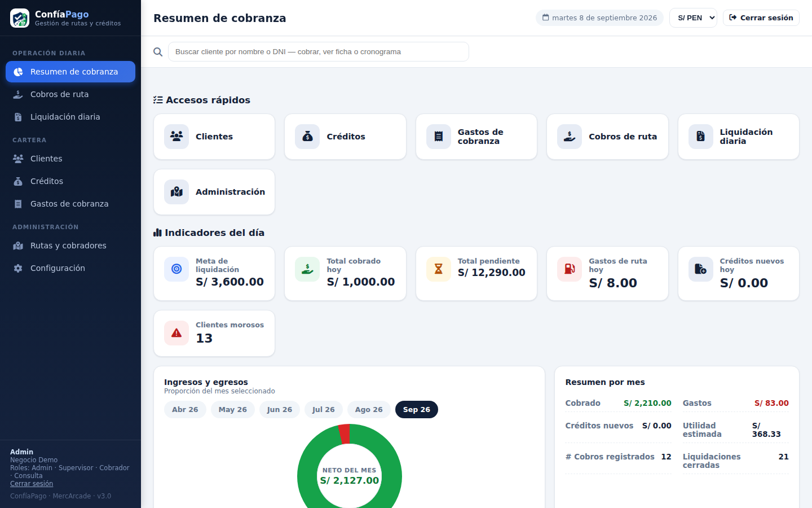Click the receipt icon beside Gastos de cobranza in sidebar
Viewport: 812px width, 508px height.
[x=18, y=204]
